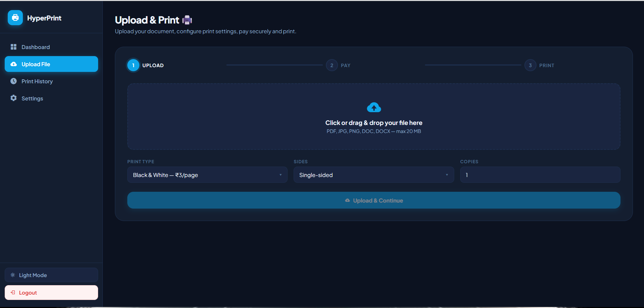Image resolution: width=644 pixels, height=308 pixels.
Task: Click the Logout arrow icon
Action: point(13,292)
